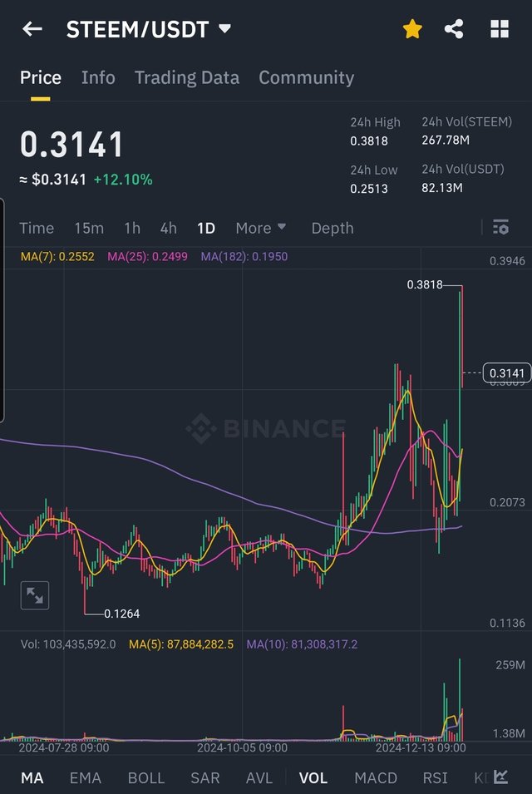The image size is (532, 794).
Task: Toggle the AVL indicator
Action: [259, 778]
